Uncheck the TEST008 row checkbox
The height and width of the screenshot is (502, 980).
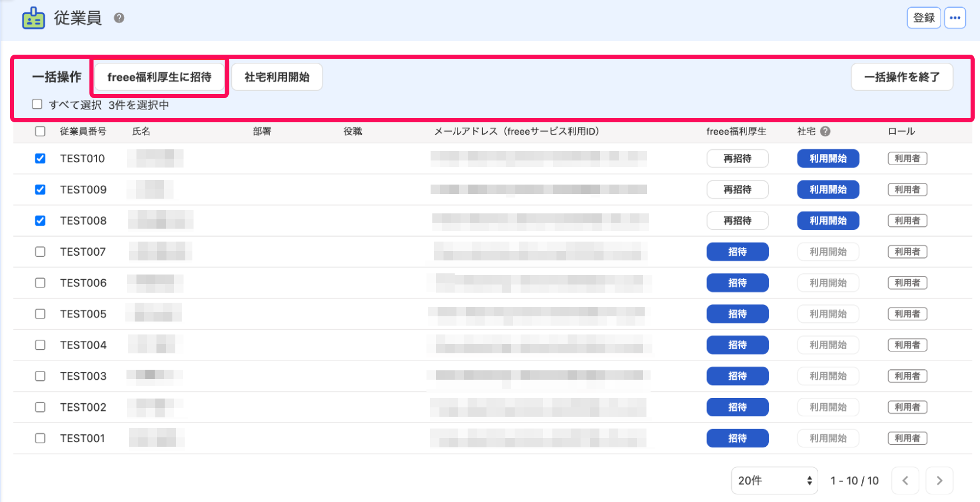40,220
